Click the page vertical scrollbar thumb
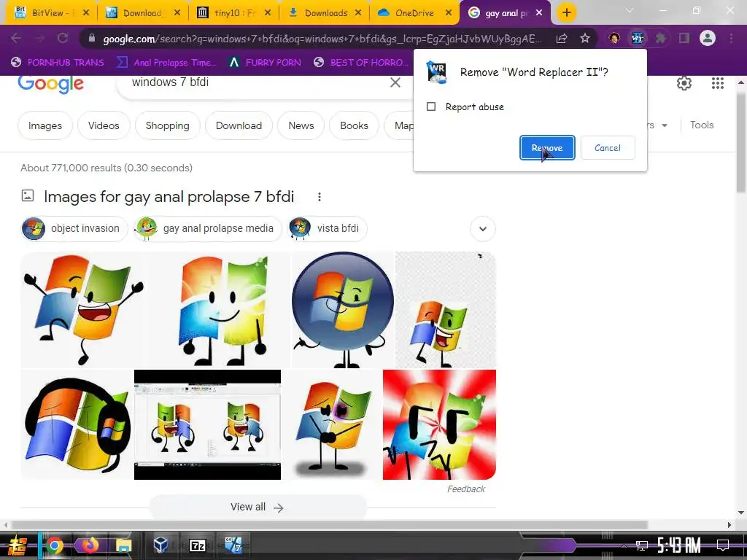This screenshot has height=560, width=747. (741, 143)
